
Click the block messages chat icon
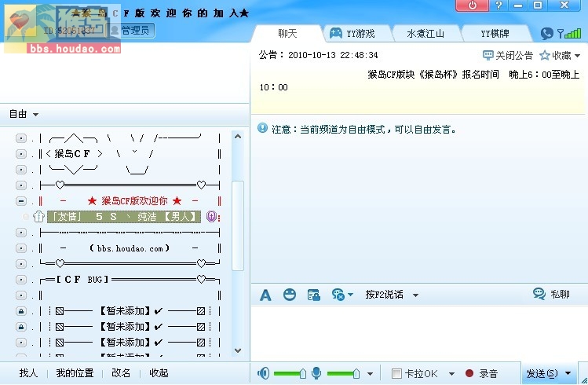[338, 295]
